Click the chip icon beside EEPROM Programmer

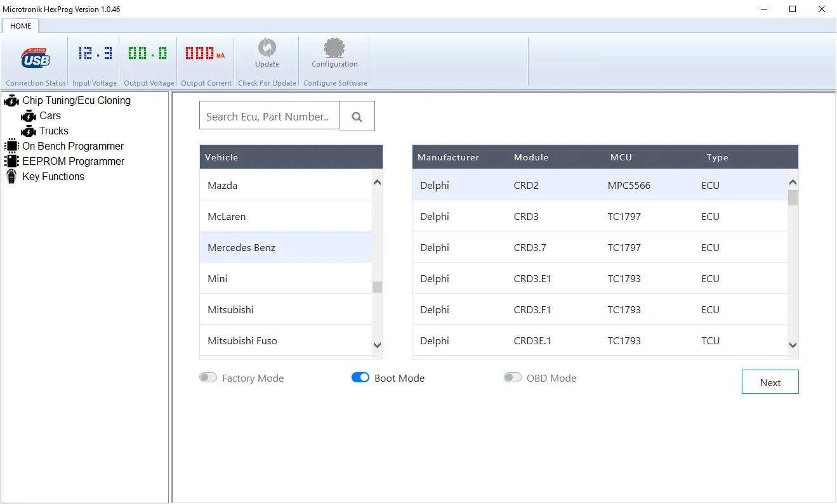(x=11, y=161)
